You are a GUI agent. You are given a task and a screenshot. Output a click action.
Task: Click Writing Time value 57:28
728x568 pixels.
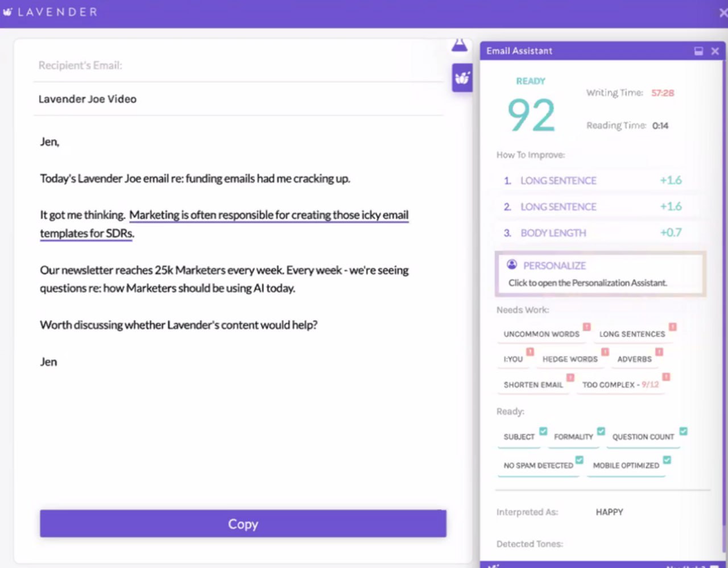(x=663, y=93)
